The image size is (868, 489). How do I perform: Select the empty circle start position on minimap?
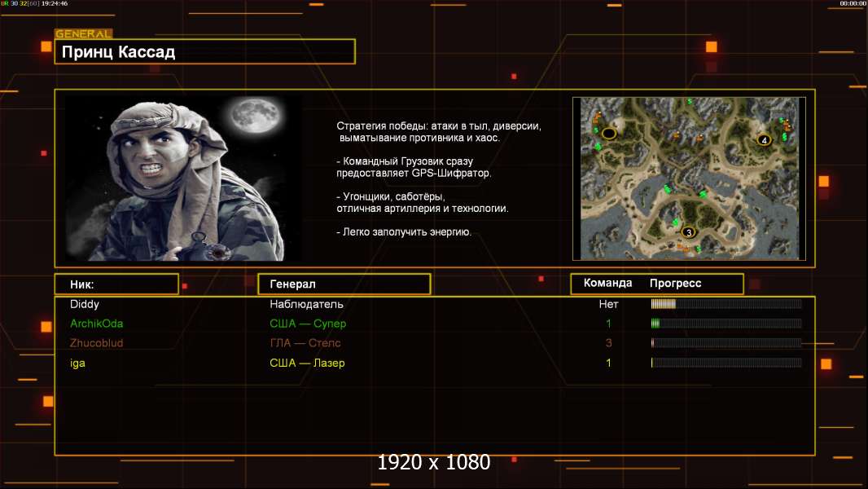click(609, 133)
